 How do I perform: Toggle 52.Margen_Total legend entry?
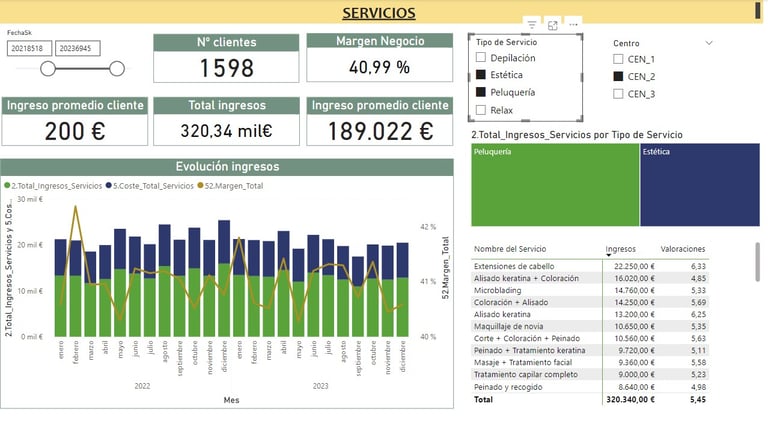[x=230, y=186]
